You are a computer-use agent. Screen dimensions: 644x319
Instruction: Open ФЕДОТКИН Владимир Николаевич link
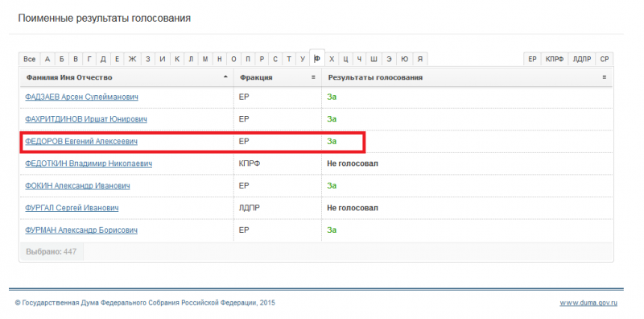click(89, 164)
